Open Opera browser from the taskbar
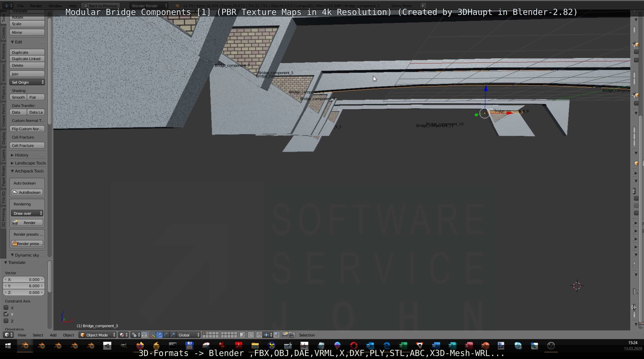This screenshot has height=359, width=644. [x=354, y=346]
